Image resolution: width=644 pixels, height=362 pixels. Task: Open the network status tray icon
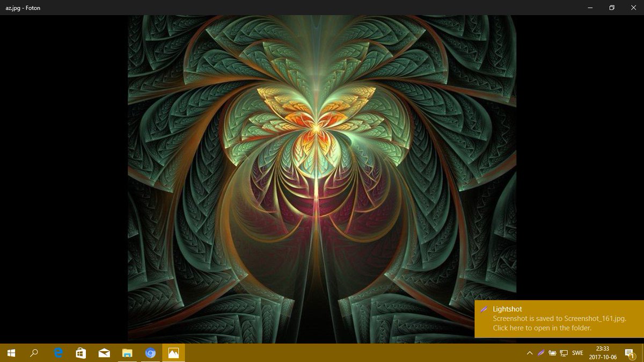pos(563,353)
